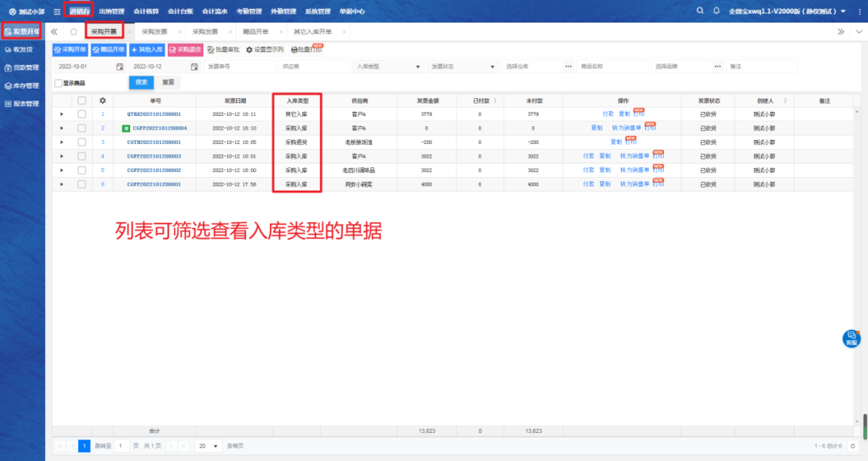Click the 客服 customer service floating icon
The image size is (868, 461).
click(x=851, y=338)
